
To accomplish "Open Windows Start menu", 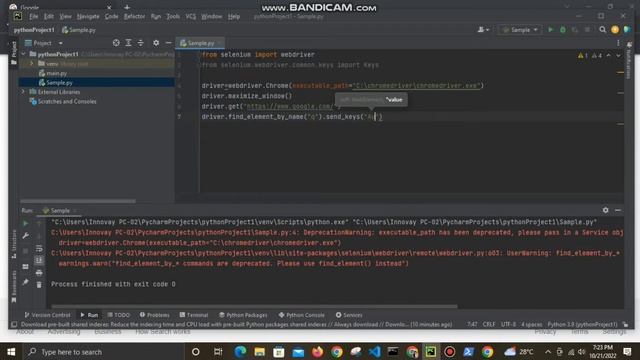I will 11,351.
